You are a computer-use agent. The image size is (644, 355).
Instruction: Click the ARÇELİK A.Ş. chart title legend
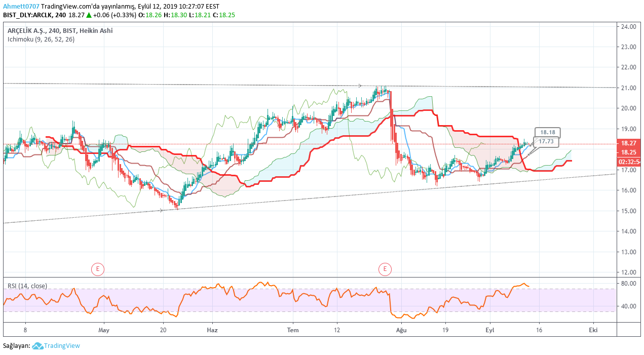(x=60, y=30)
